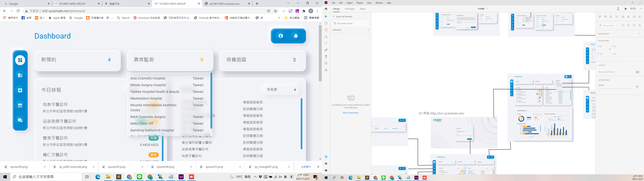This screenshot has width=644, height=181.
Task: Select the Rectangle tool
Action: pyautogui.click(x=326, y=23)
